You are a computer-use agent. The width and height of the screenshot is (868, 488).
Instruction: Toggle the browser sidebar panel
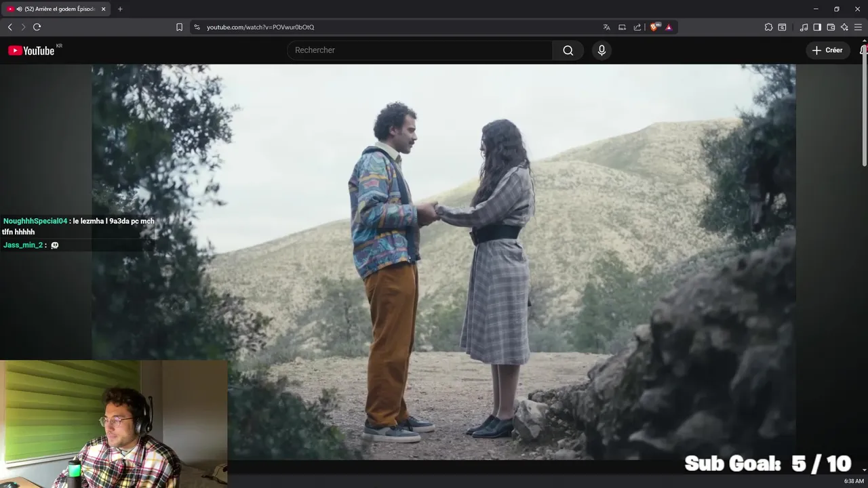point(817,27)
